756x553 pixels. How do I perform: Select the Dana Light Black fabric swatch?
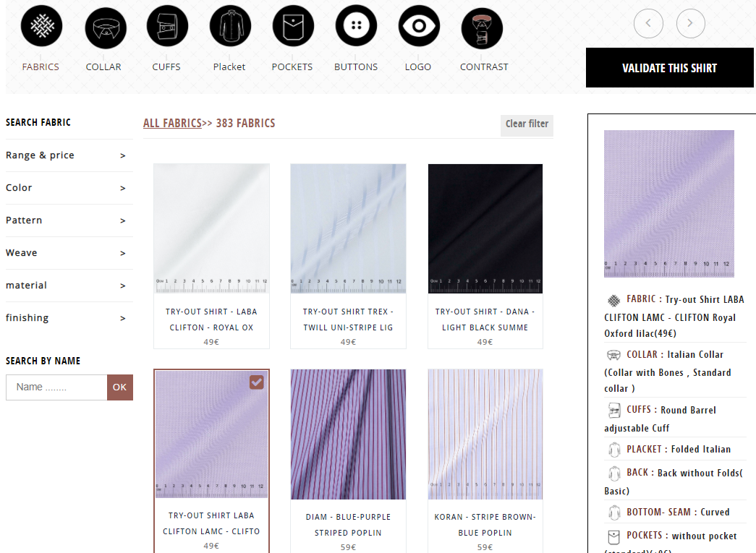pyautogui.click(x=485, y=228)
